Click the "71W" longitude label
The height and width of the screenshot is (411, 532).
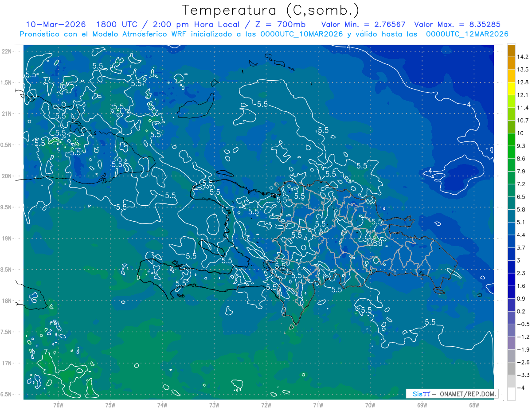(318, 405)
